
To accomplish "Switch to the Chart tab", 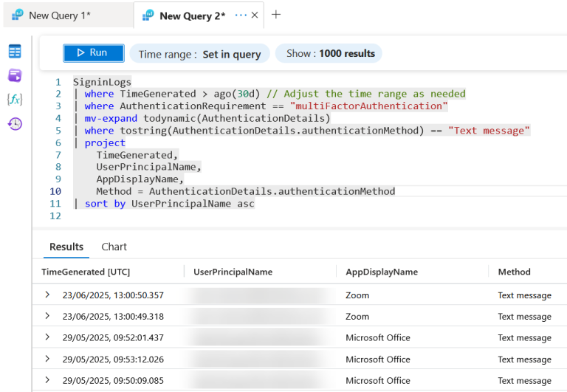I will (114, 247).
